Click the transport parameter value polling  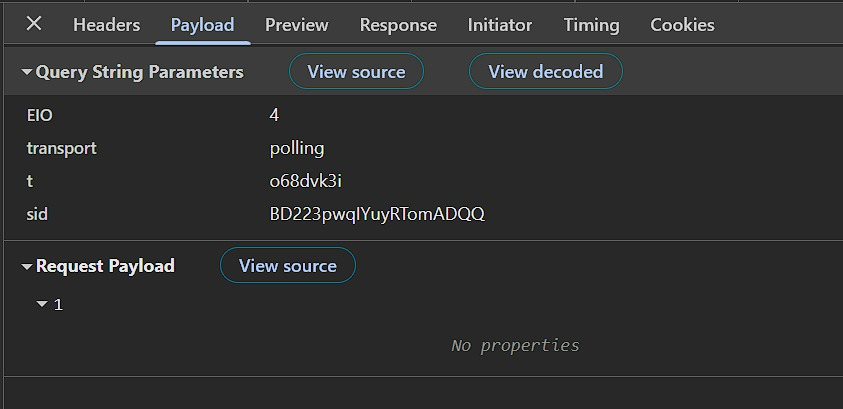coord(297,148)
